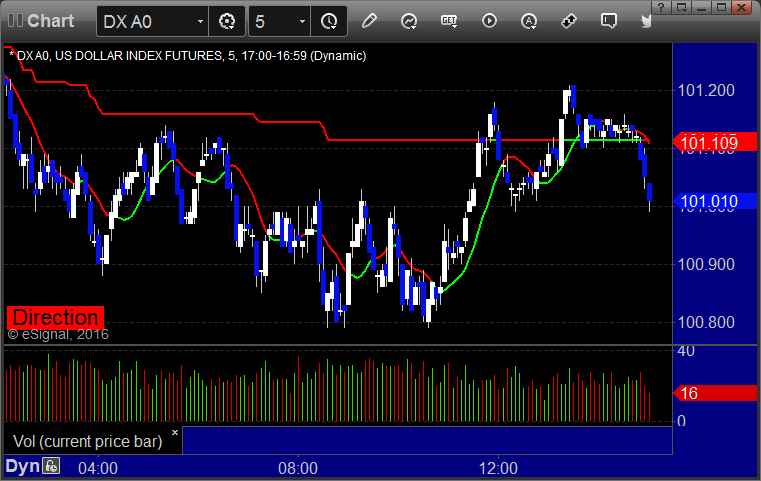Click the red Direction label
761x481 pixels.
coord(55,317)
